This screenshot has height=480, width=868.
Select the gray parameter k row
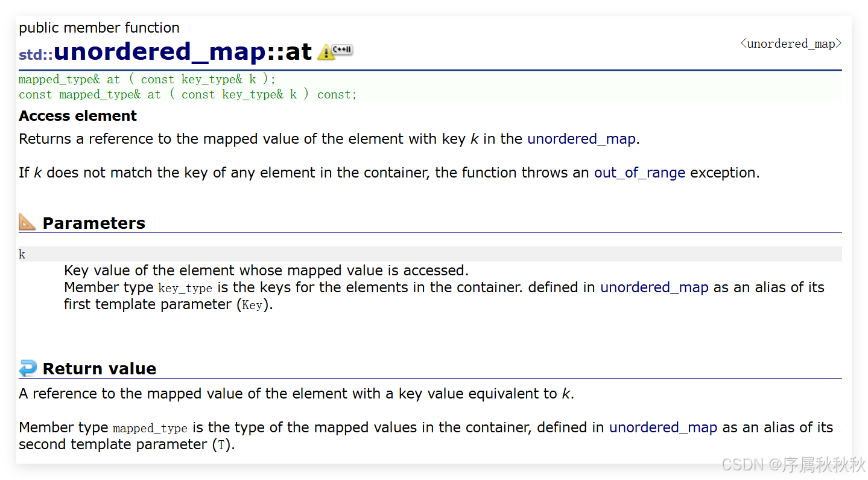point(430,254)
